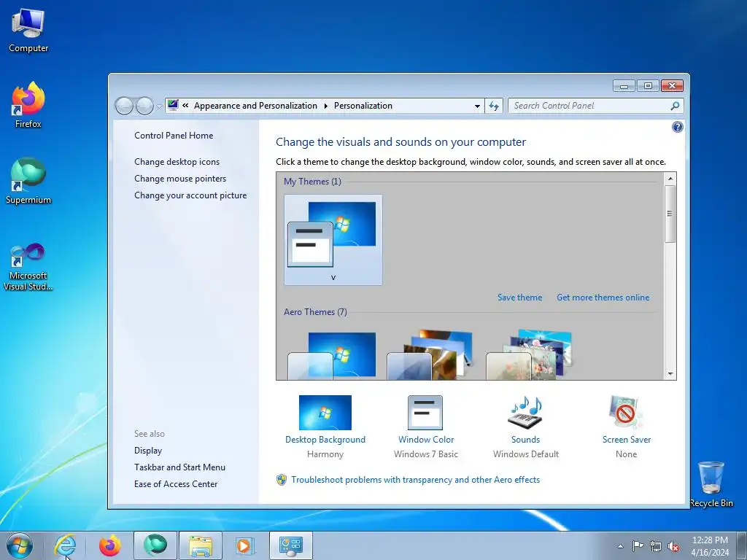This screenshot has width=747, height=560.
Task: Open Microsoft Visual Studio desktop shortcut
Action: (x=28, y=267)
